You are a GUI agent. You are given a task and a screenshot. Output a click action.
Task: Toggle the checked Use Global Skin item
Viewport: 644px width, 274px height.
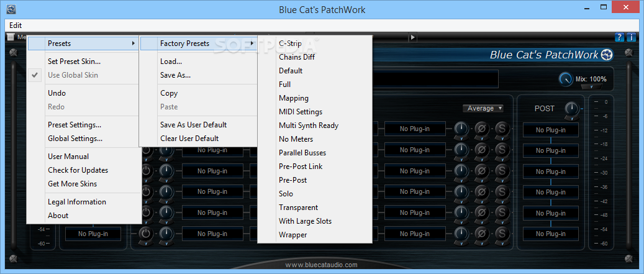(x=84, y=75)
